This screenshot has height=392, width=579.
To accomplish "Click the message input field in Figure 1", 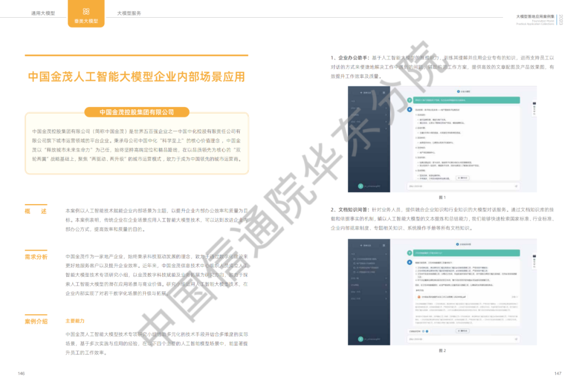I will 463,186.
